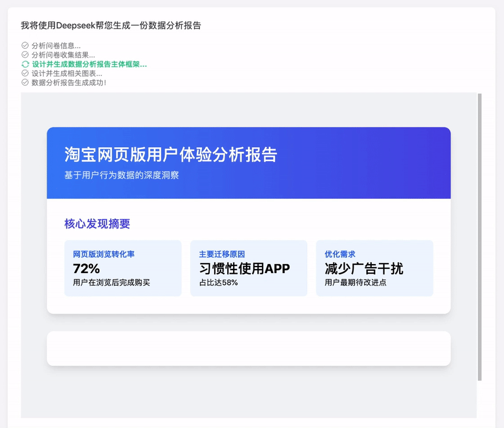Click the text 减少广告干扰
The height and width of the screenshot is (428, 504).
(364, 268)
